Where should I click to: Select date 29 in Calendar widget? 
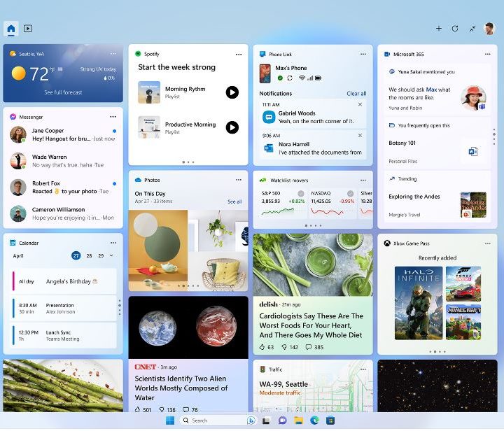point(101,255)
